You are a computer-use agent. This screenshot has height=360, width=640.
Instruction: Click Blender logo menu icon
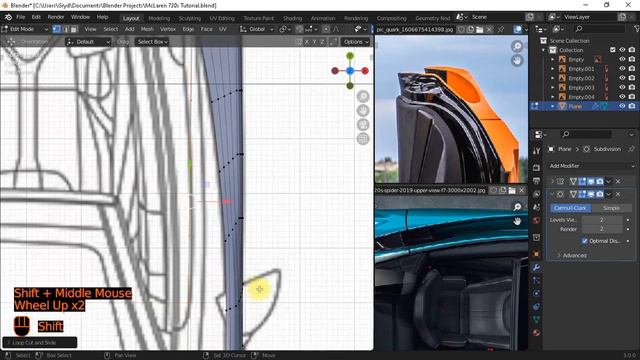pyautogui.click(x=8, y=17)
